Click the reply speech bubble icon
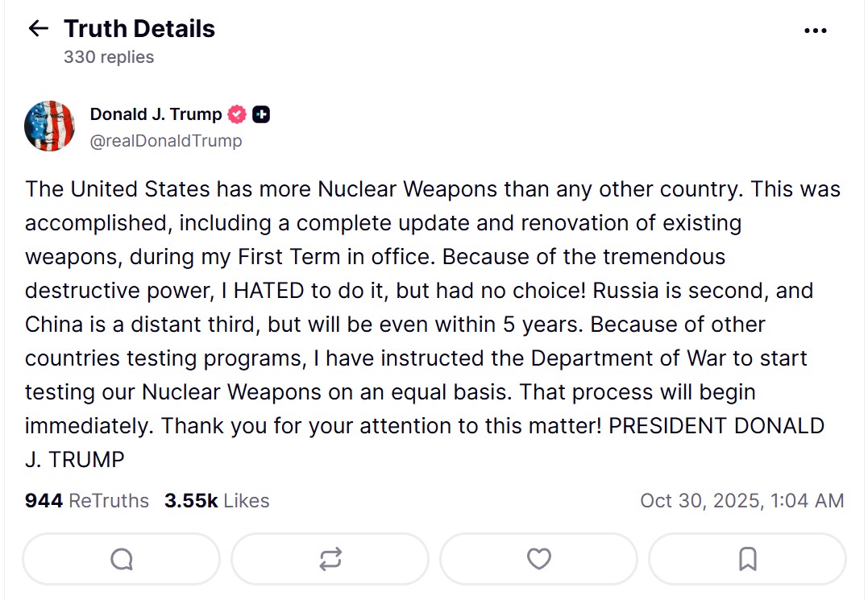The image size is (868, 600). pos(121,559)
